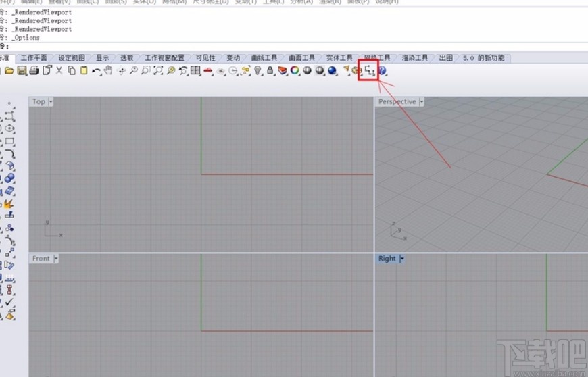Viewport: 588px width, 377px height.
Task: Switch to the 5.0 的新功能 tab
Action: click(484, 57)
